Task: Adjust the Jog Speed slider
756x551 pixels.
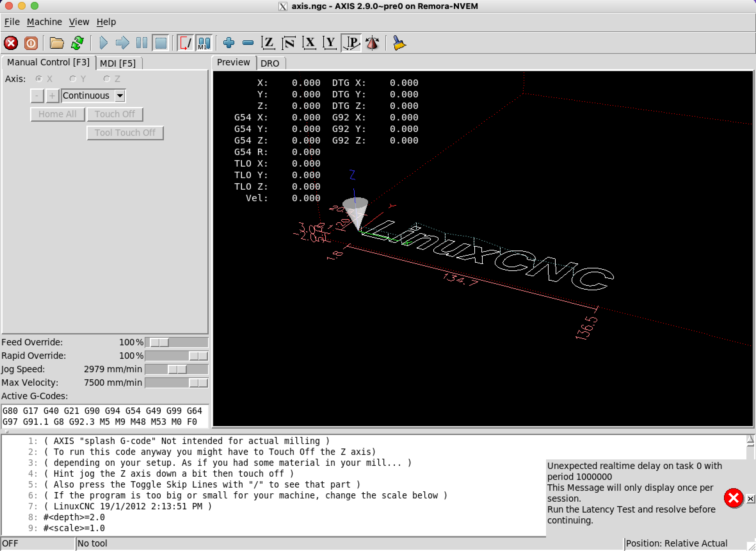Action: pos(177,369)
